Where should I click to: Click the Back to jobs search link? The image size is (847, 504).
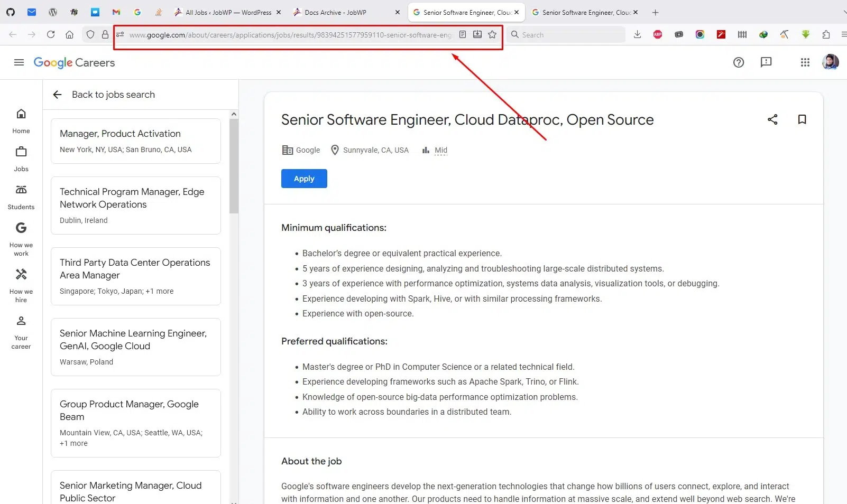113,95
